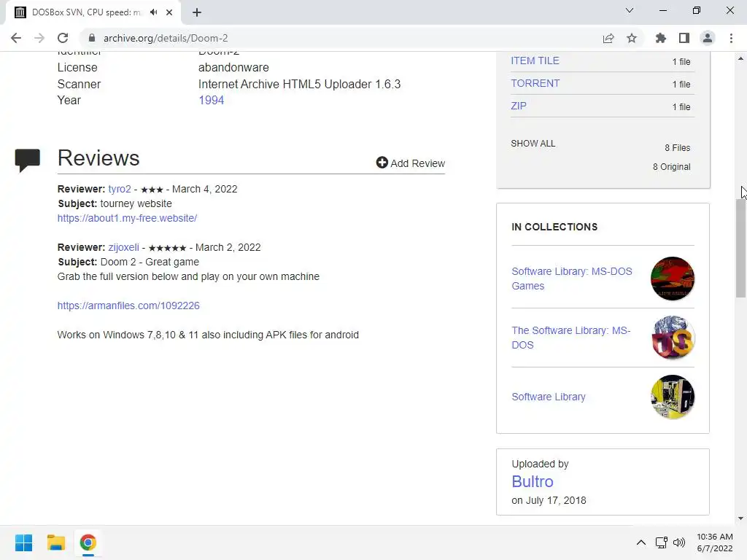Open Chrome's three-dot menu
The image size is (747, 560).
731,38
